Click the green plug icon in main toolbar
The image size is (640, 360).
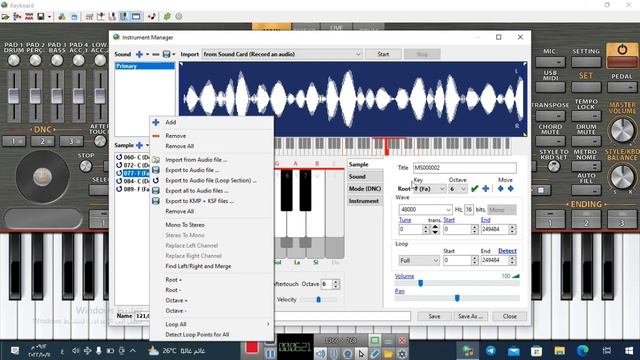click(167, 16)
